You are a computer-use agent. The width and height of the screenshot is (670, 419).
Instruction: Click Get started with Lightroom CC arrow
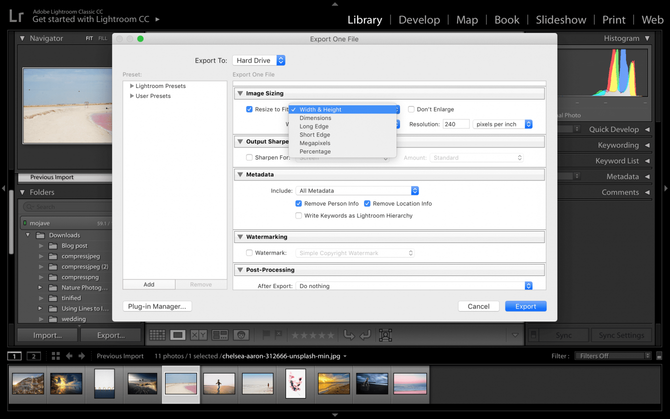coord(157,19)
